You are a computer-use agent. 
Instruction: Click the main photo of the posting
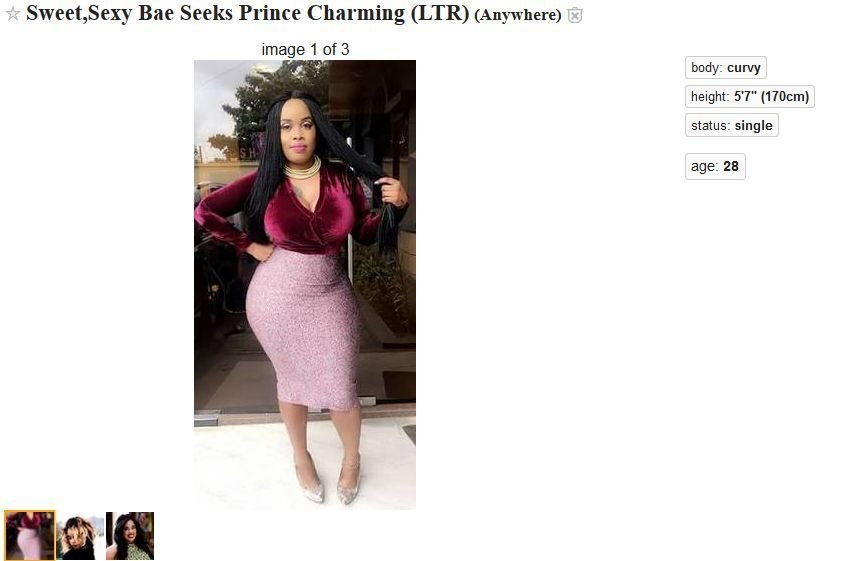pos(305,285)
